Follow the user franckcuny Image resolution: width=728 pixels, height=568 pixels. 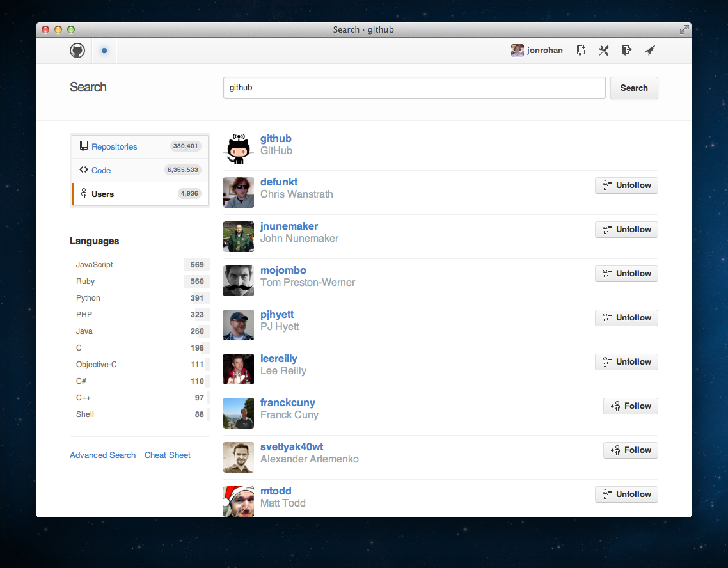[x=630, y=406]
